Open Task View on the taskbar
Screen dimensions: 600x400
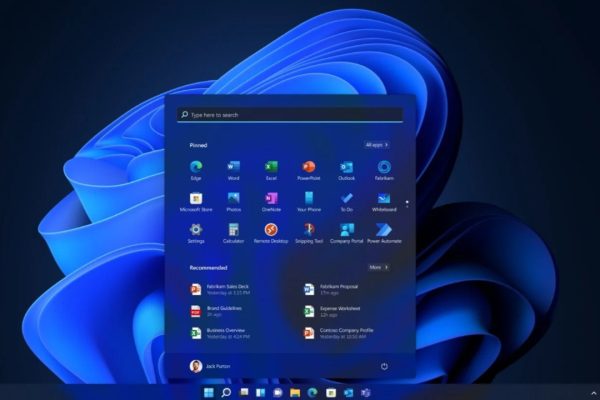(244, 392)
